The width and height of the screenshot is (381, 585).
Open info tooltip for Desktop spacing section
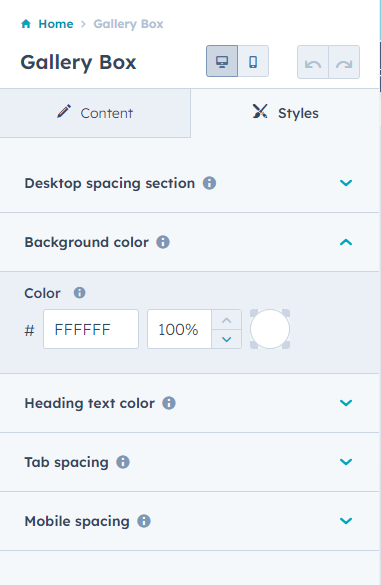[209, 183]
